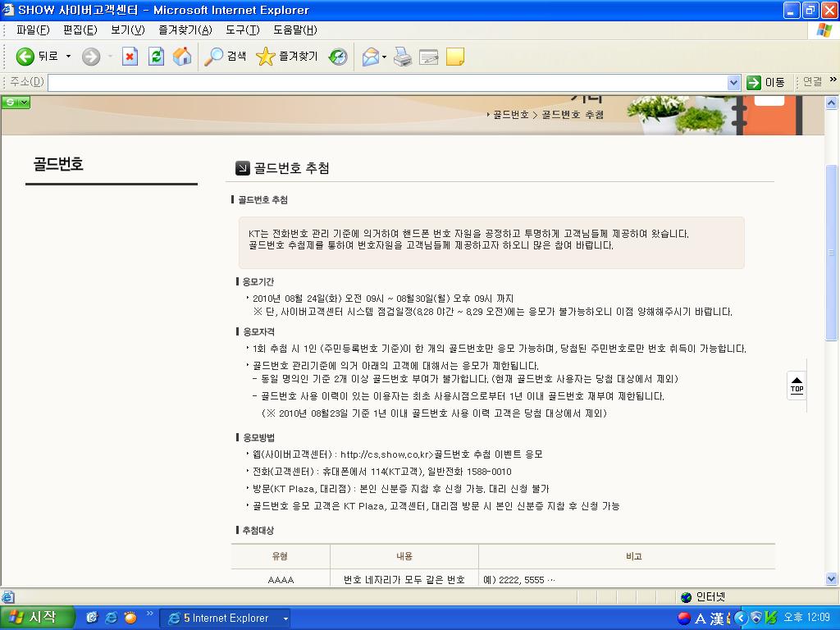Image resolution: width=840 pixels, height=630 pixels.
Task: Click the status bar page icon
Action: click(x=7, y=597)
